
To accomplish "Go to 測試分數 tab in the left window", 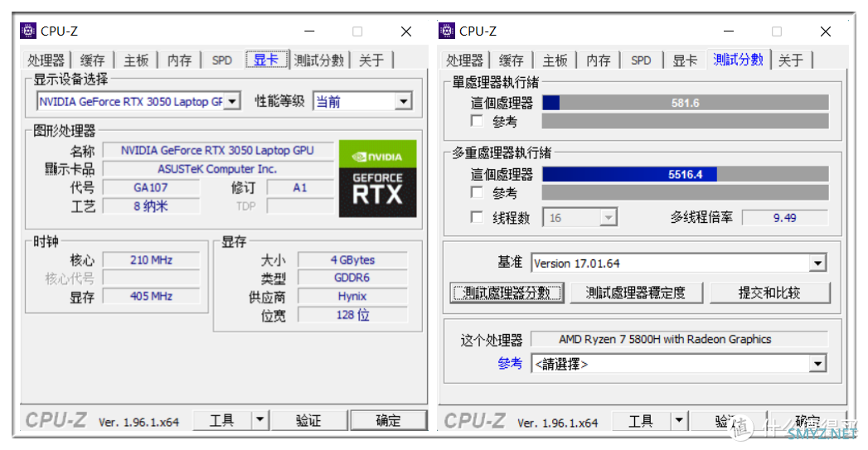I will coord(319,60).
